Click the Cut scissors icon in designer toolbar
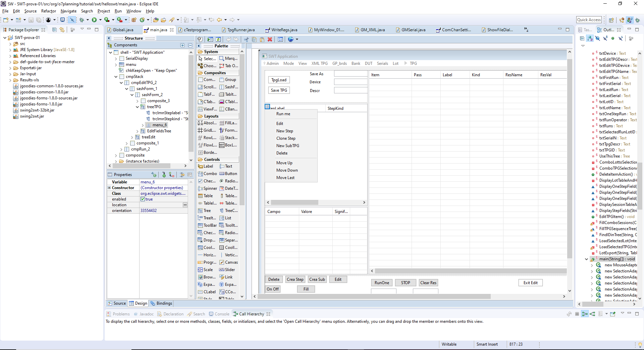The width and height of the screenshot is (644, 350). point(247,39)
